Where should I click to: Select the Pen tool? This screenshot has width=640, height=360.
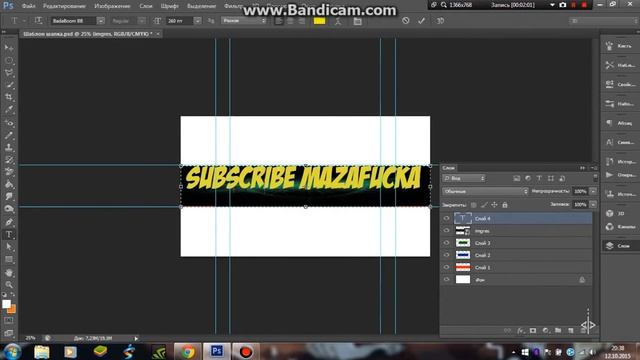(9, 222)
